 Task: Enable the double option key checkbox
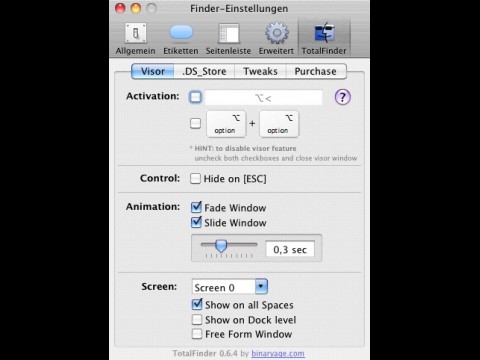click(196, 123)
